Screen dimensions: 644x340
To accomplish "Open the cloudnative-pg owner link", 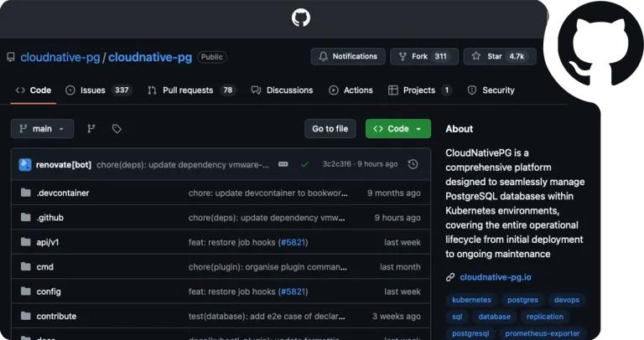I will tap(60, 57).
